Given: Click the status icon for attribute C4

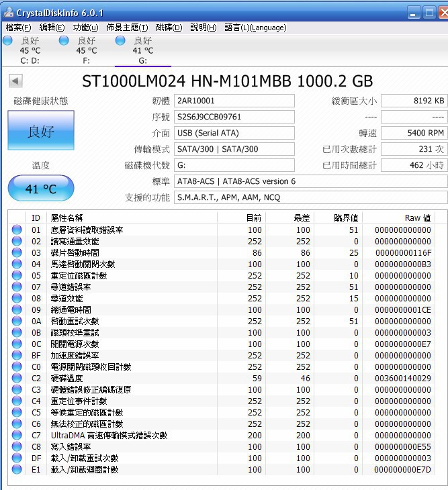Looking at the screenshot, I should (17, 401).
